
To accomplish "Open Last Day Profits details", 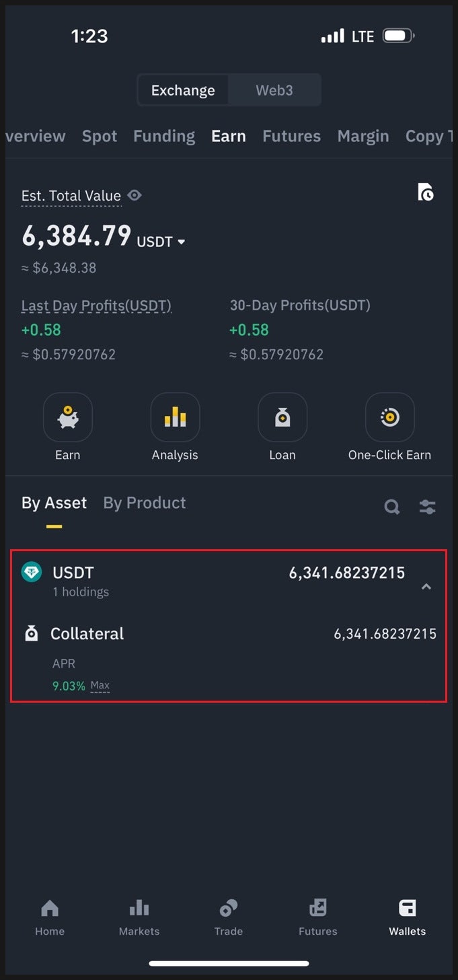I will pos(96,305).
